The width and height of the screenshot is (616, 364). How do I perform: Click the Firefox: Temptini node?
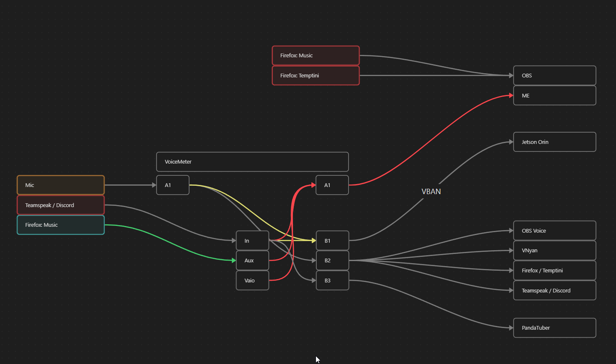coord(316,75)
